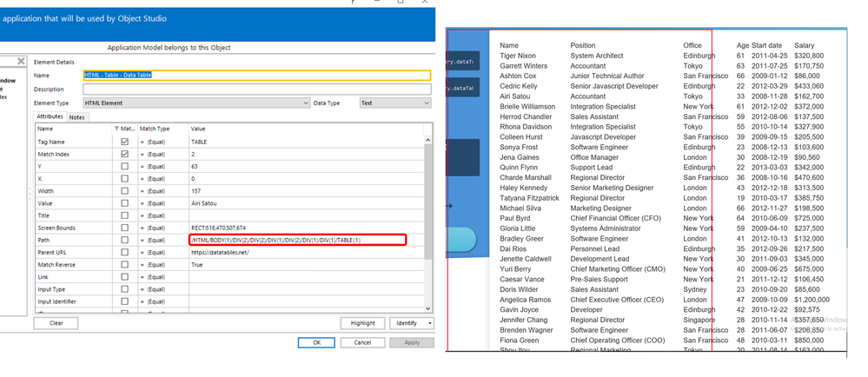Tick the Title attribute checkbox

(124, 215)
